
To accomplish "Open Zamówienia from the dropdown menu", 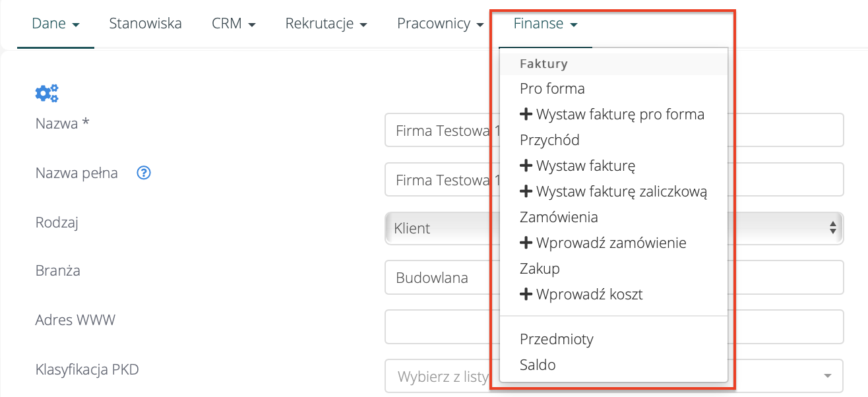I will click(x=559, y=217).
